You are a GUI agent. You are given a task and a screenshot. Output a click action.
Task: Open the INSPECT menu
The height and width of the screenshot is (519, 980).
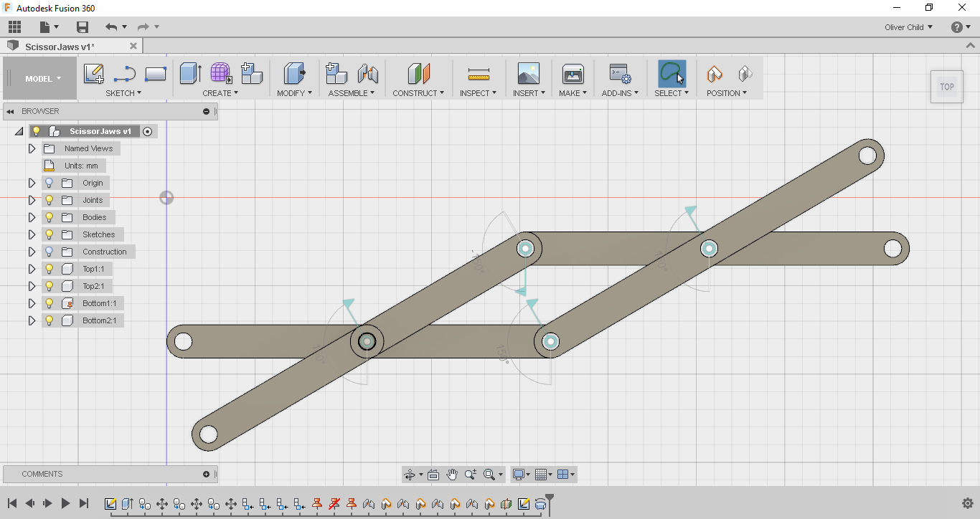point(479,93)
